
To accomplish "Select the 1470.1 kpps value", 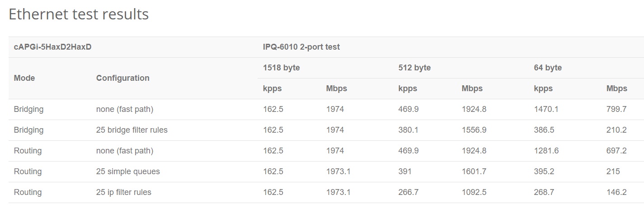I will click(x=546, y=109).
